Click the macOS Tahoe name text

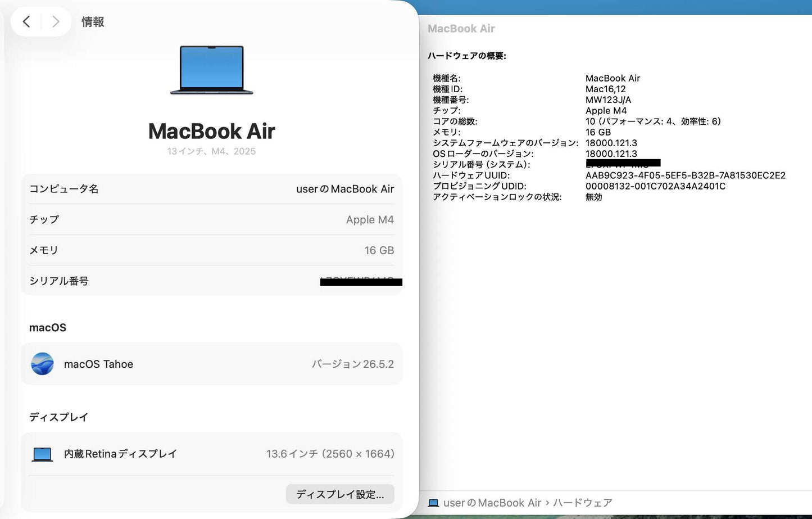click(x=98, y=364)
